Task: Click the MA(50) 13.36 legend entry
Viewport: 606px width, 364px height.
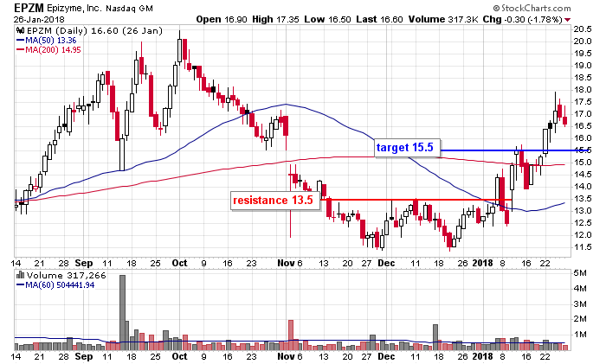Action: pyautogui.click(x=47, y=40)
